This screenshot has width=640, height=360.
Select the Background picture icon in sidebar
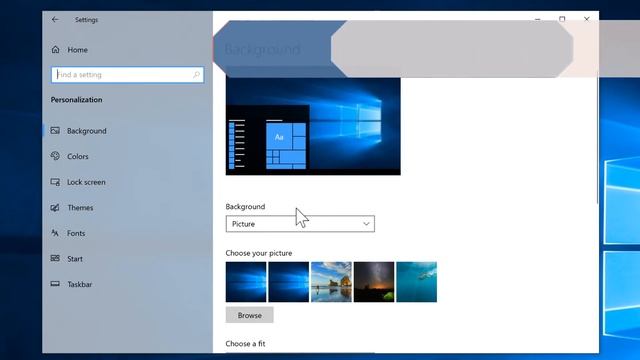(x=55, y=131)
